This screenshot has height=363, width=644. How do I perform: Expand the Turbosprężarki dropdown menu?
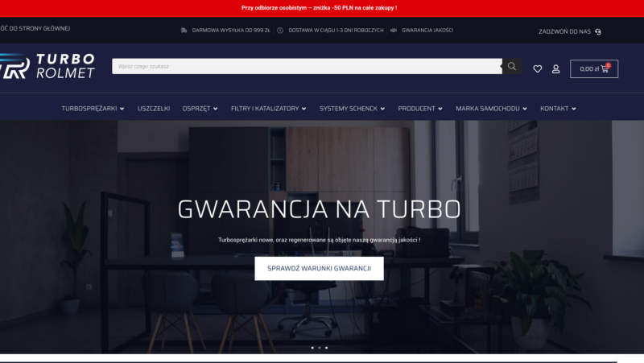point(93,109)
